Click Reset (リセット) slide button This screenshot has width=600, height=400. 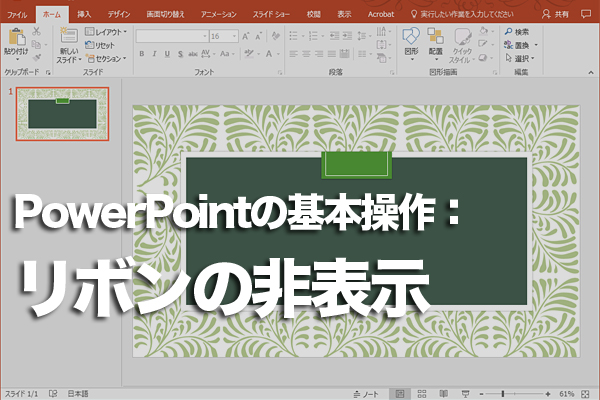tap(100, 45)
